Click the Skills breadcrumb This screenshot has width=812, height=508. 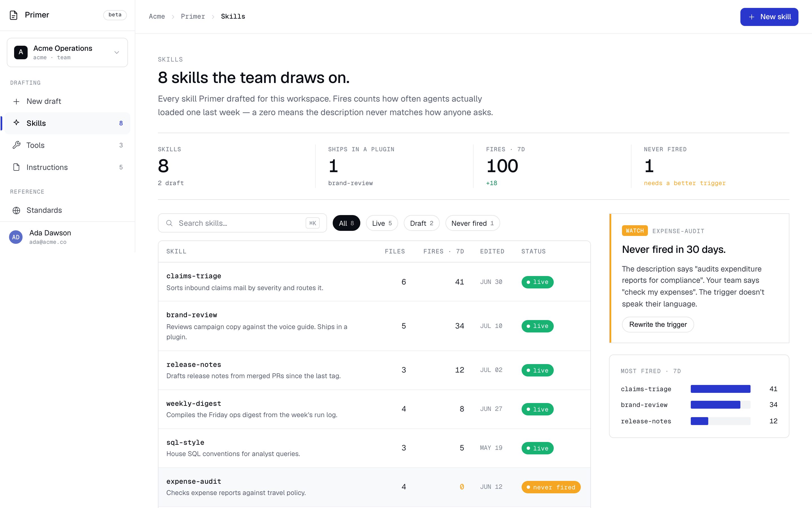click(233, 16)
